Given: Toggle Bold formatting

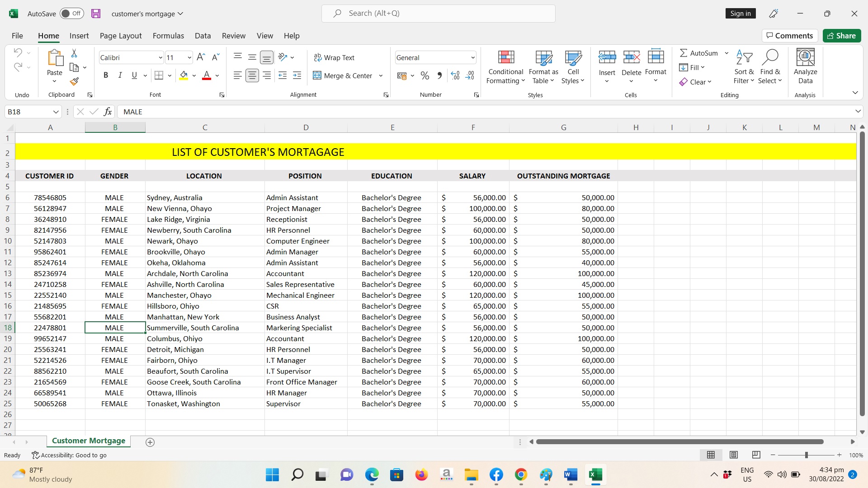Looking at the screenshot, I should click(105, 75).
